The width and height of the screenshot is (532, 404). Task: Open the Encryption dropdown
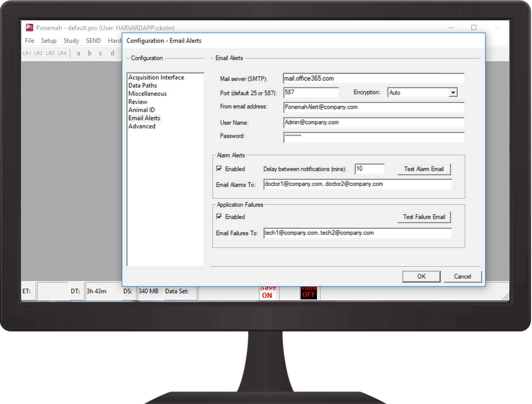click(453, 93)
